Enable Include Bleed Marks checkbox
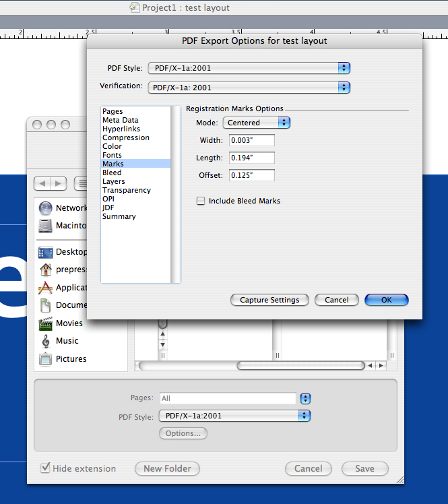This screenshot has width=448, height=504. [x=201, y=201]
